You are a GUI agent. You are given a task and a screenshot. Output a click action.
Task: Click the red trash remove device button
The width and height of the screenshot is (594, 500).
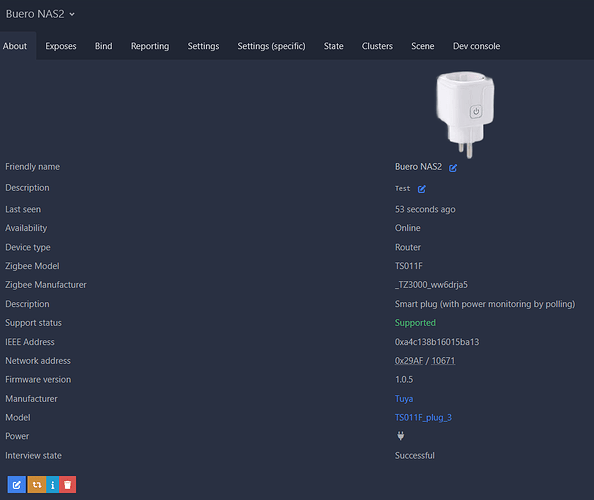tap(67, 484)
